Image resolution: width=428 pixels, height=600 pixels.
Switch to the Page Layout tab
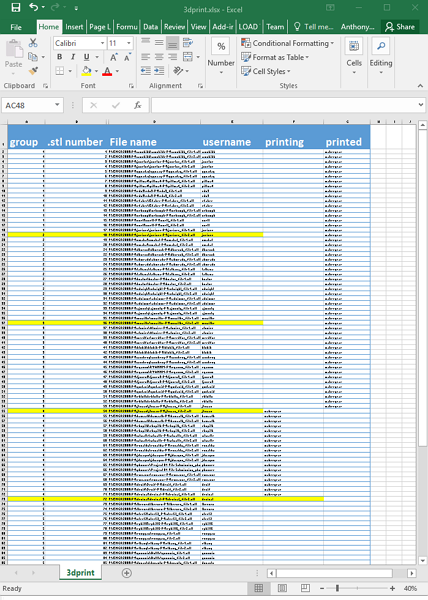coord(99,27)
